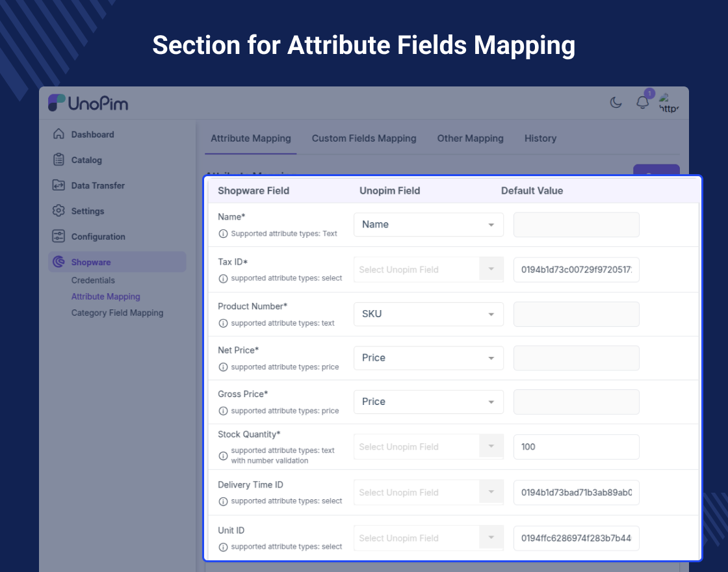Viewport: 728px width, 572px height.
Task: Toggle dark mode moon icon
Action: [x=616, y=102]
